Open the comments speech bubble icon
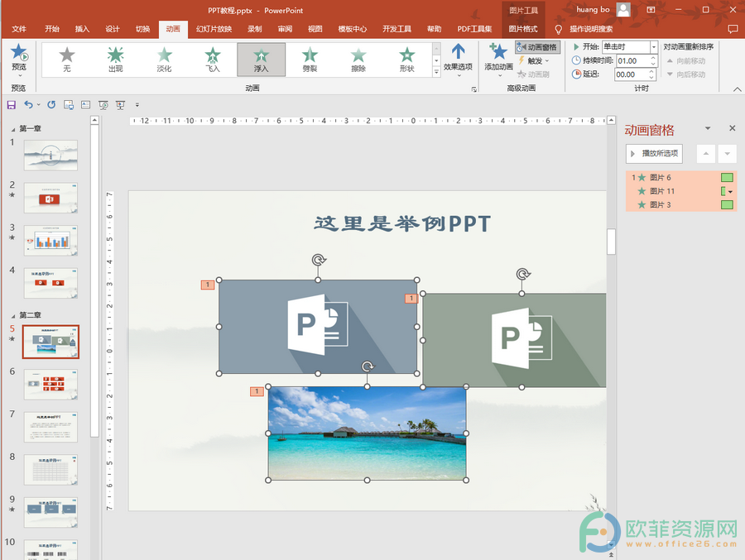 tap(733, 29)
